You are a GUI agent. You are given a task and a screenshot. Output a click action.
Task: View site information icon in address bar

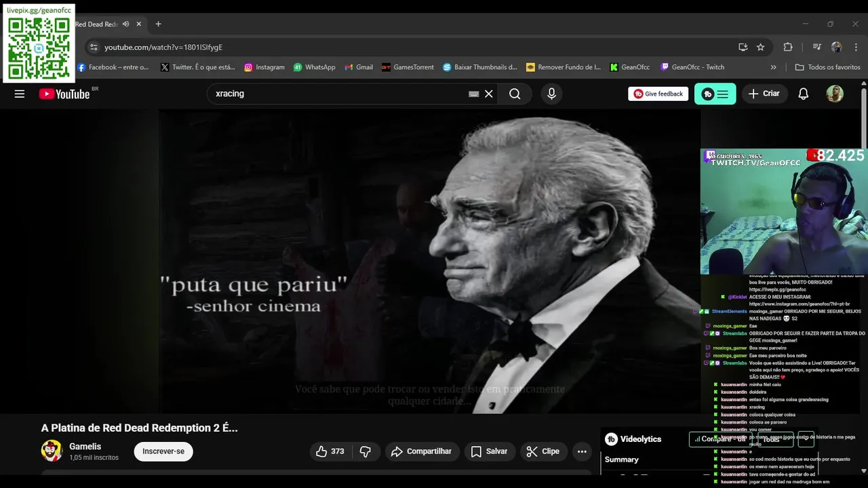94,47
